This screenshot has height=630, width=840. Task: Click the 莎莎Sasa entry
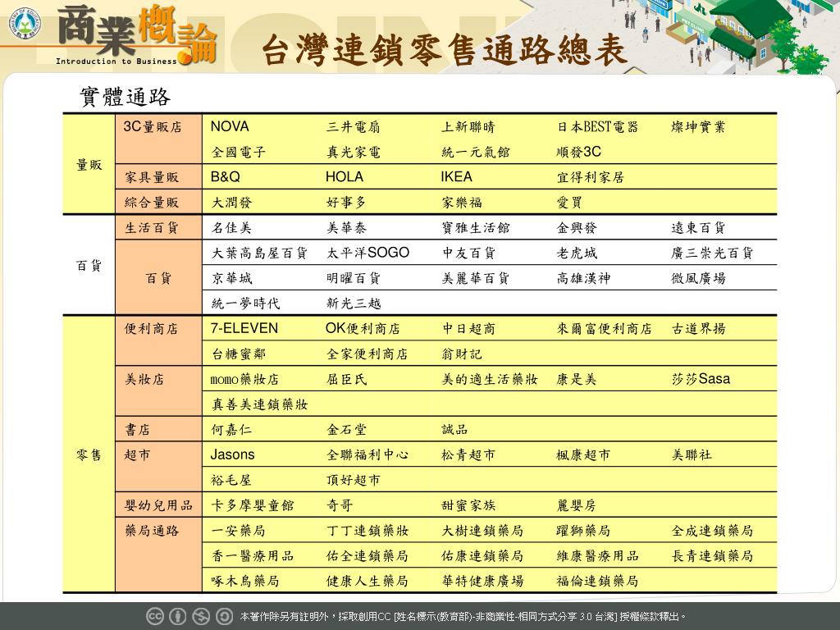701,379
